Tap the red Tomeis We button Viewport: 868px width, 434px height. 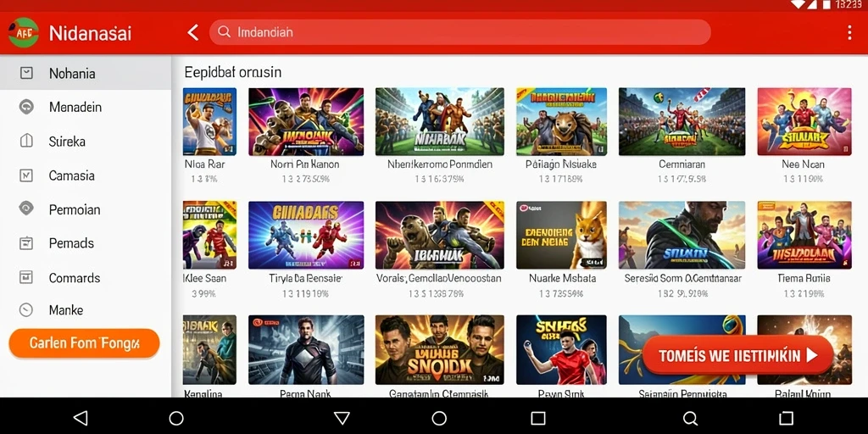click(x=738, y=355)
